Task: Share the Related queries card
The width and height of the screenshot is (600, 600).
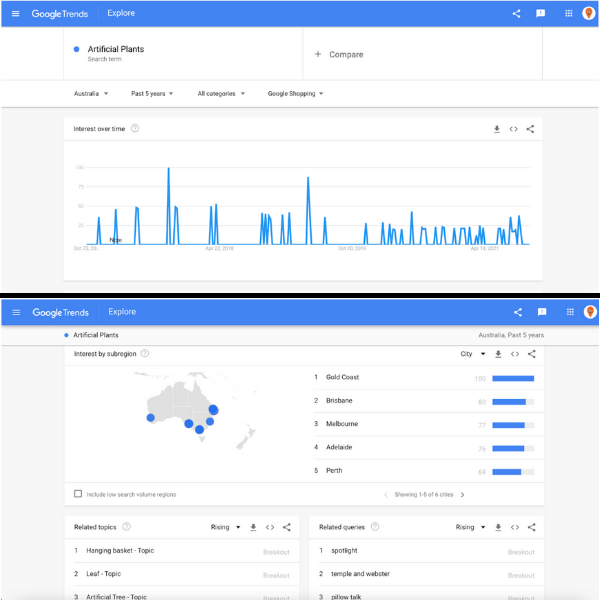Action: tap(532, 527)
